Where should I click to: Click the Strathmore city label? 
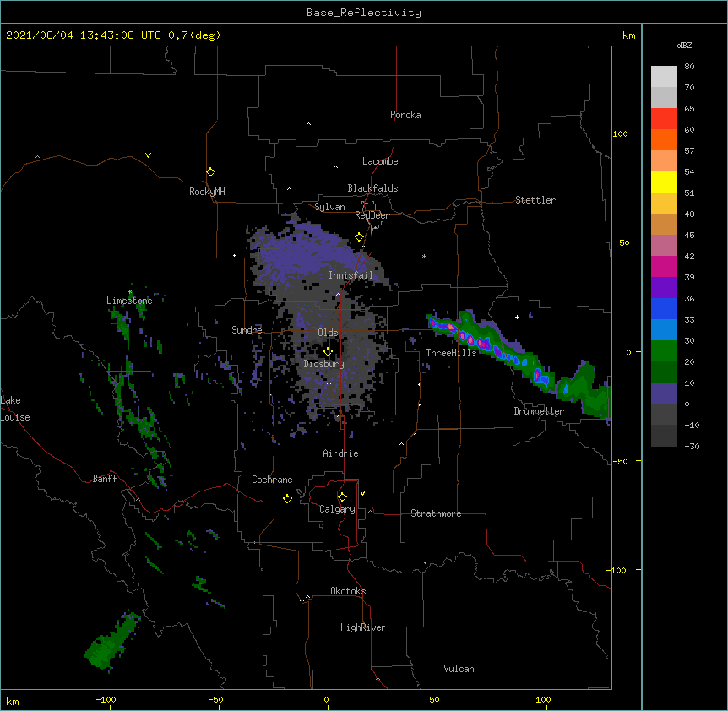point(436,513)
